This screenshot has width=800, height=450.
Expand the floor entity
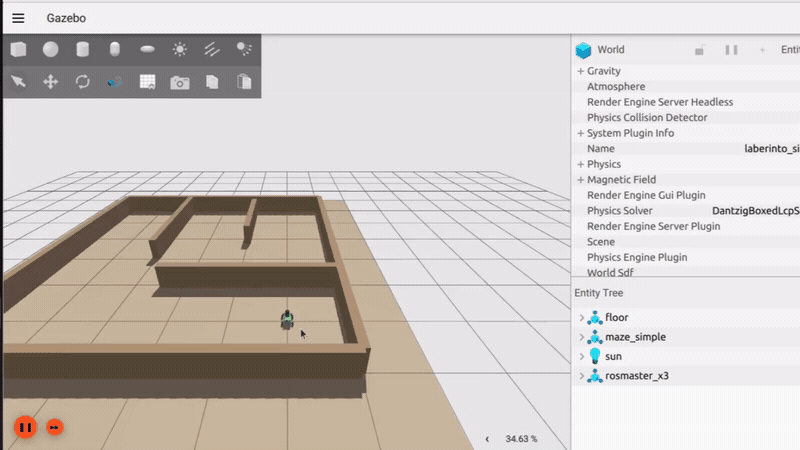(582, 317)
